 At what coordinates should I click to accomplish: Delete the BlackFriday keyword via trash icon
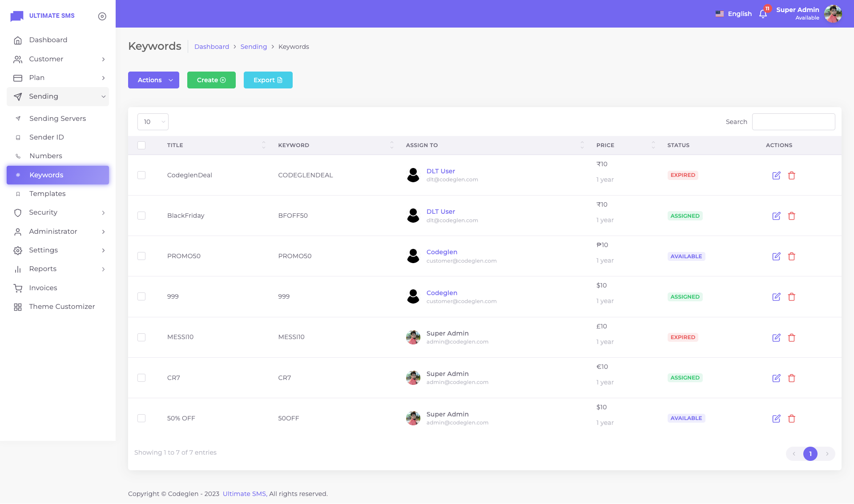(x=792, y=216)
